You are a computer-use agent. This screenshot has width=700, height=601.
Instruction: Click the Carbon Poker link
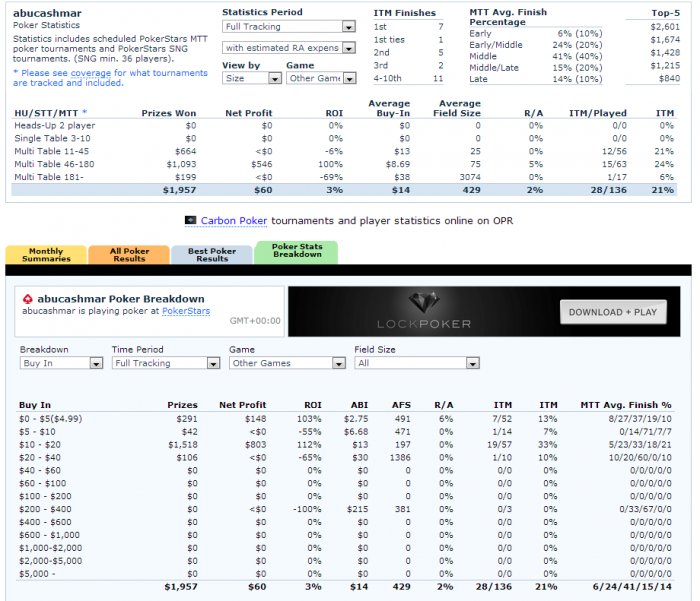(x=234, y=221)
